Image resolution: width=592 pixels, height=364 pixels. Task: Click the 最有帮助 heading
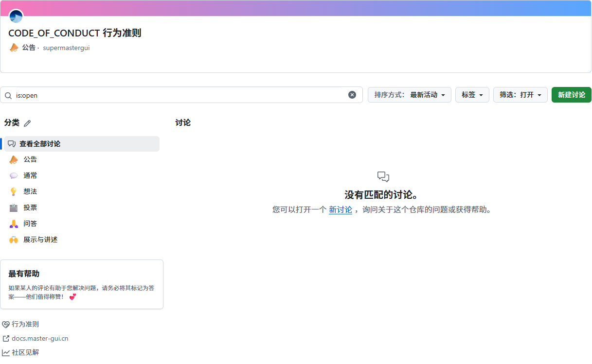(x=24, y=274)
